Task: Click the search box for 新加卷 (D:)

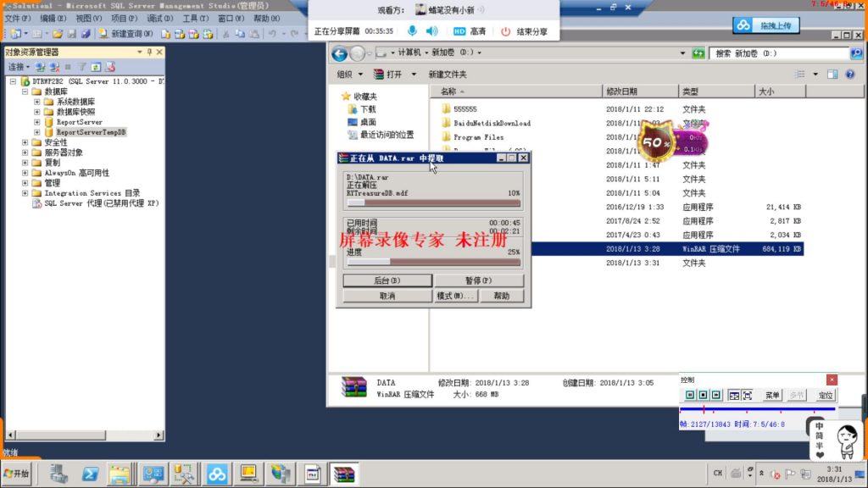Action: pos(779,53)
